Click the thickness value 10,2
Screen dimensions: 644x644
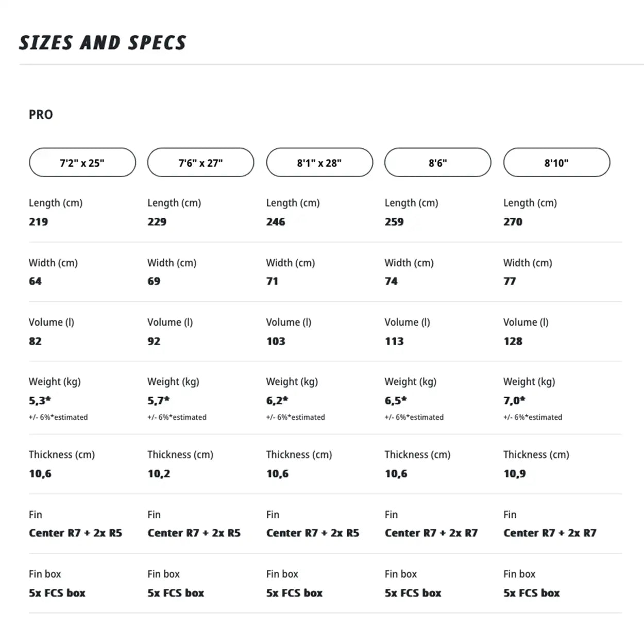[159, 473]
